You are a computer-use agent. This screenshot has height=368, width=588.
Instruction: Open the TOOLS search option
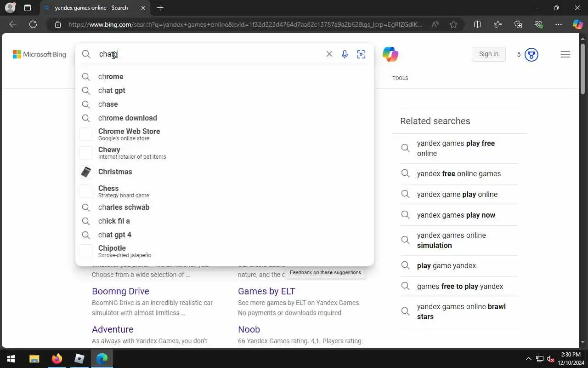(400, 78)
